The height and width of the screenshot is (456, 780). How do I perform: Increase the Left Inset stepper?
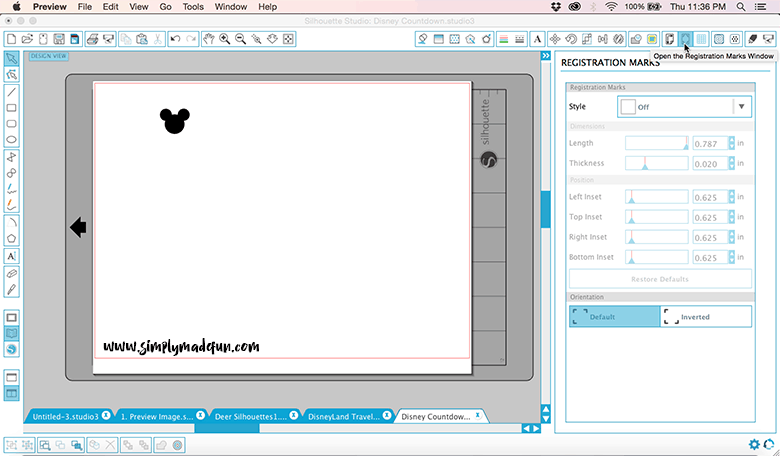pyautogui.click(x=731, y=194)
